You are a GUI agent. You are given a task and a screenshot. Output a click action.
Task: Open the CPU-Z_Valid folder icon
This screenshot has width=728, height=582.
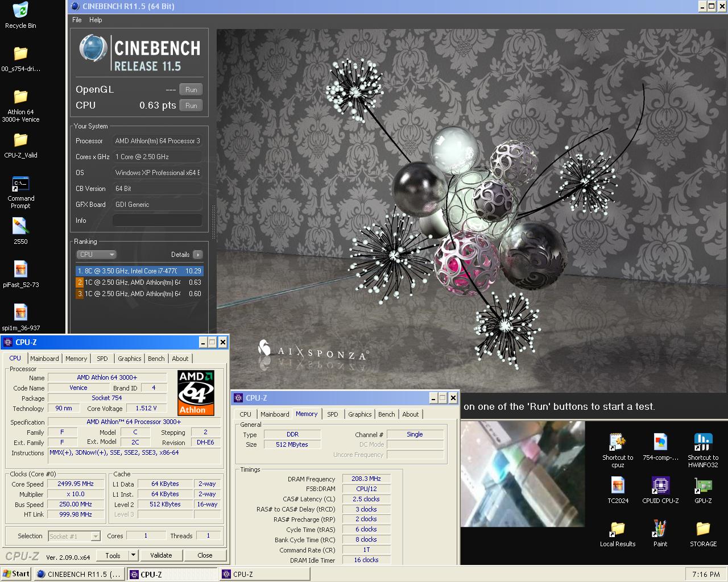click(20, 140)
